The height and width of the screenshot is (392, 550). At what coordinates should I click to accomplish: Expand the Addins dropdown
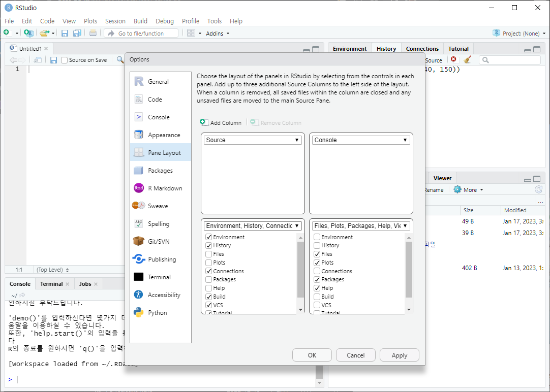point(218,34)
